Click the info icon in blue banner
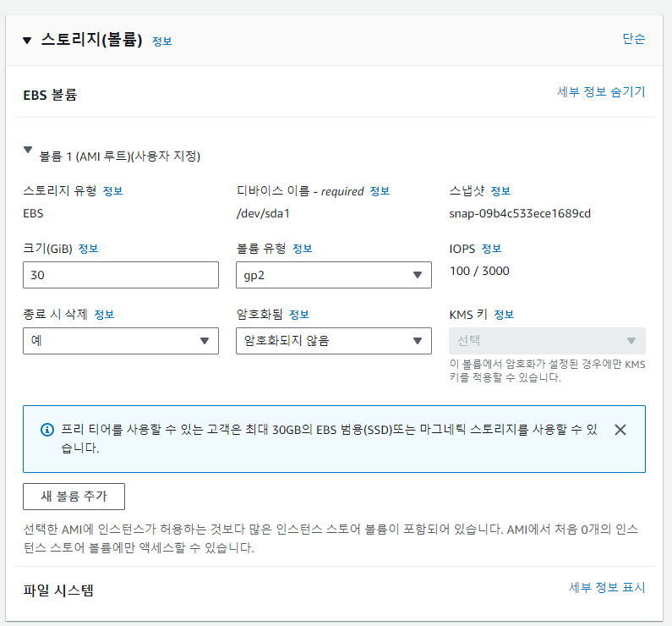 [47, 430]
